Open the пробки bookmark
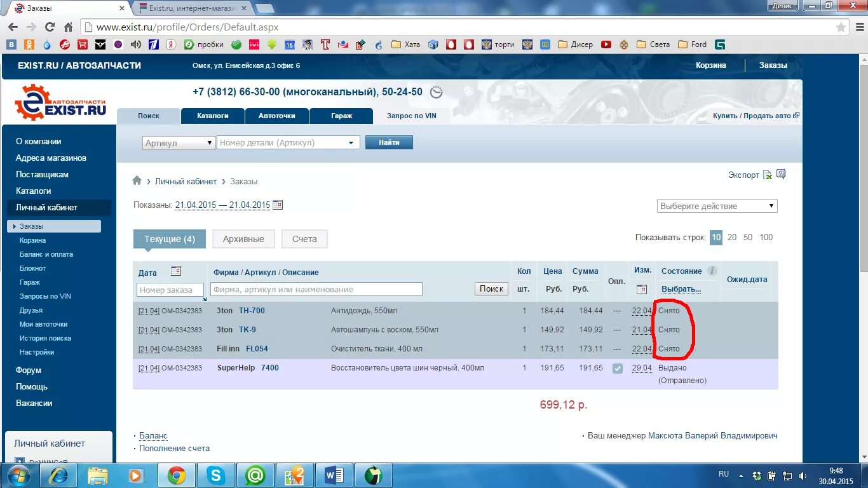Screen dimensions: 868x488 [203, 44]
